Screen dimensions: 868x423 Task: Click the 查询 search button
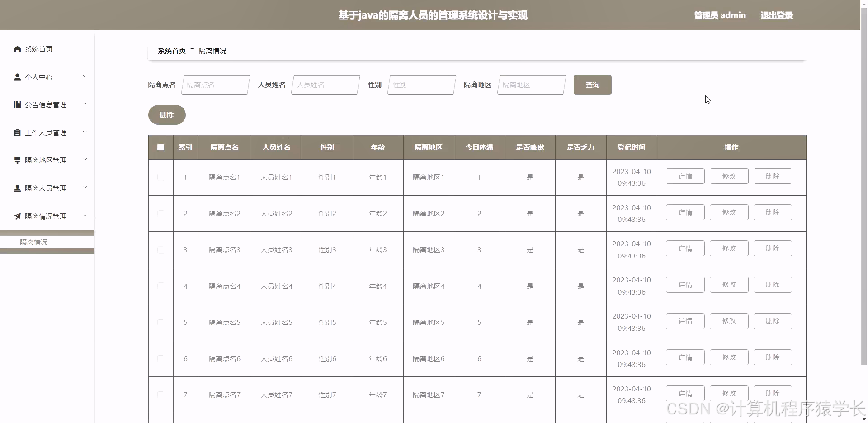[592, 85]
